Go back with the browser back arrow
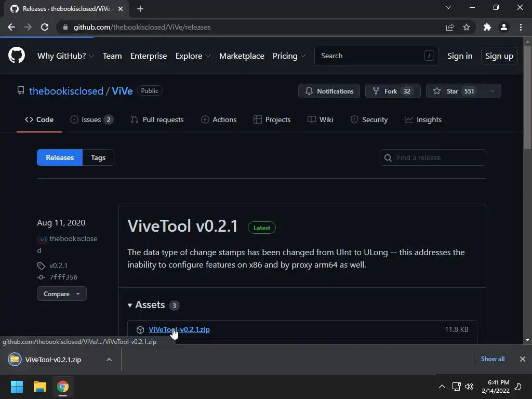 pyautogui.click(x=11, y=27)
